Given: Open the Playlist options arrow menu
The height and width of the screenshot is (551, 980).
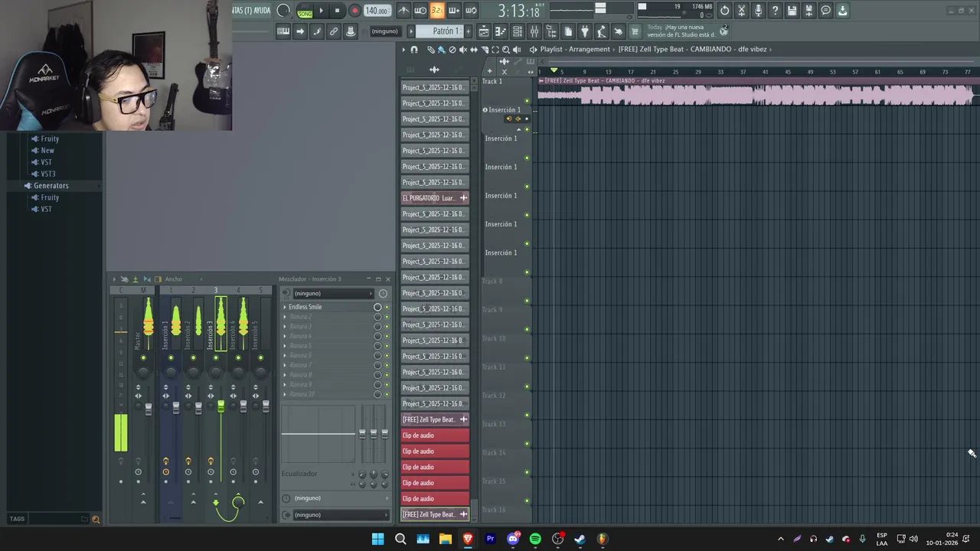Looking at the screenshot, I should pyautogui.click(x=403, y=50).
